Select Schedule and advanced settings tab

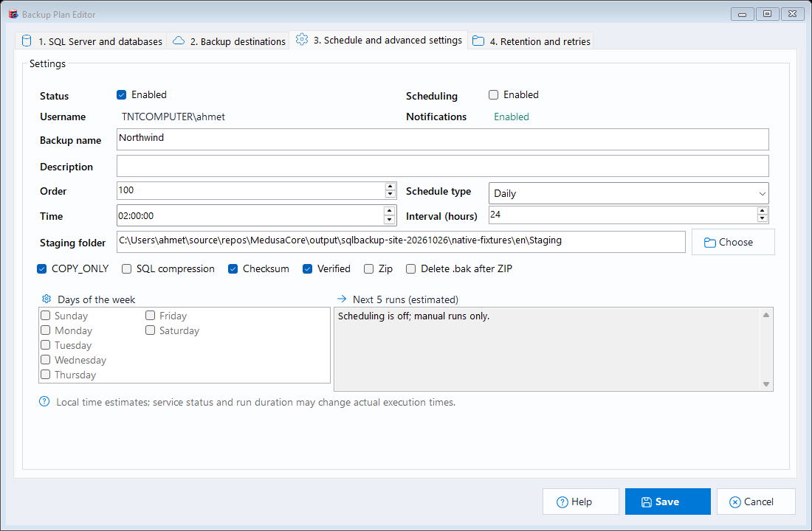(379, 40)
